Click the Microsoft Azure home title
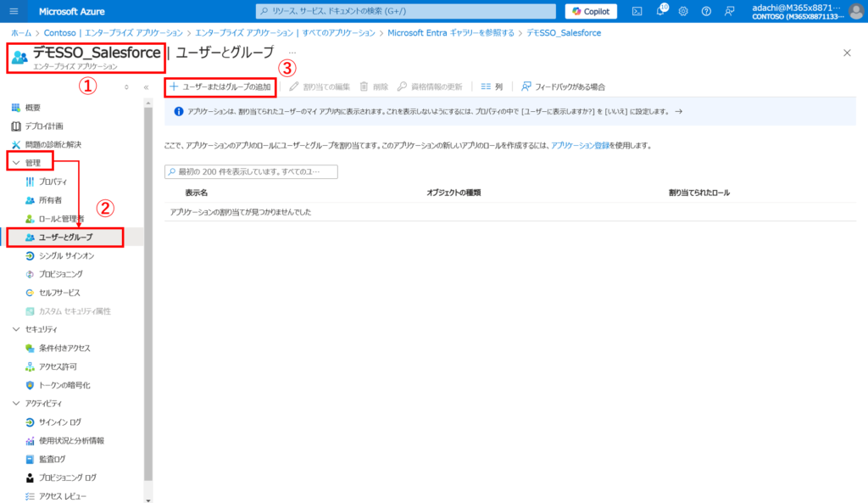Viewport: 868px width, 503px height. click(x=71, y=11)
